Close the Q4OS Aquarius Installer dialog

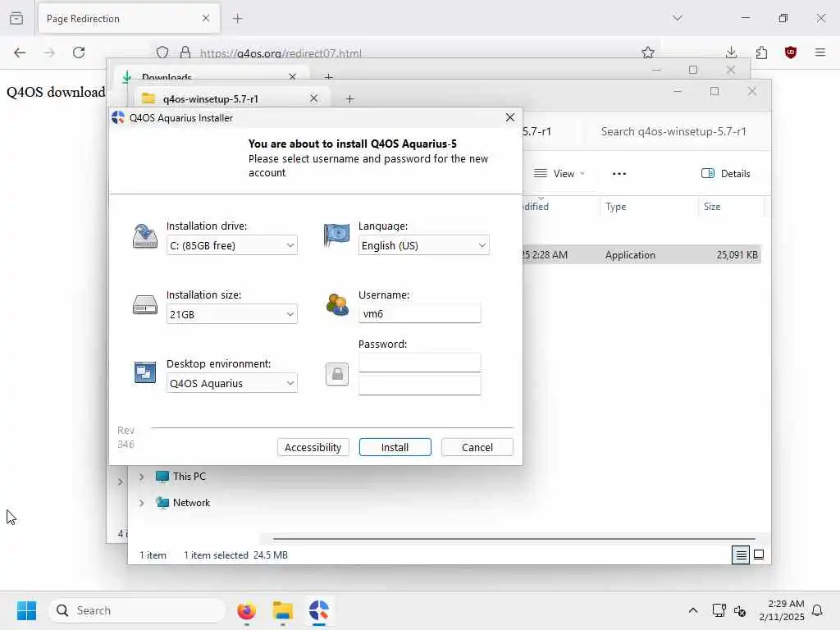click(510, 117)
